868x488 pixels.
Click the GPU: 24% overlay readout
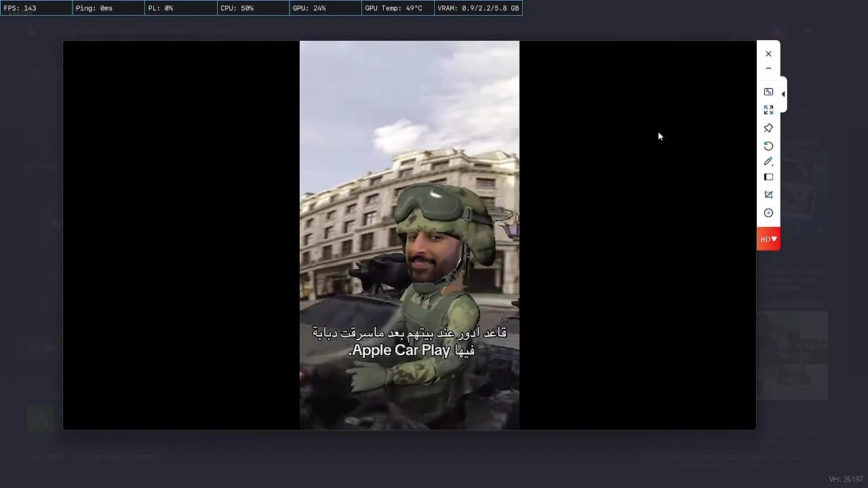[x=325, y=8]
